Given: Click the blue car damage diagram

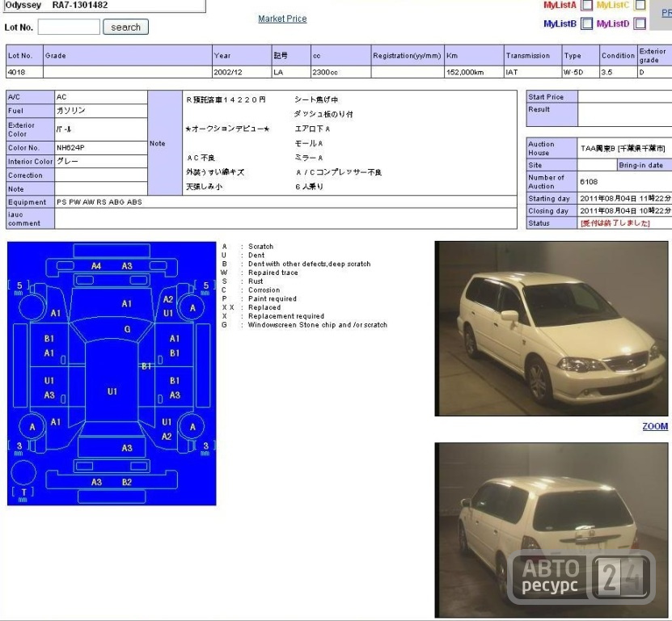Looking at the screenshot, I should 112,374.
